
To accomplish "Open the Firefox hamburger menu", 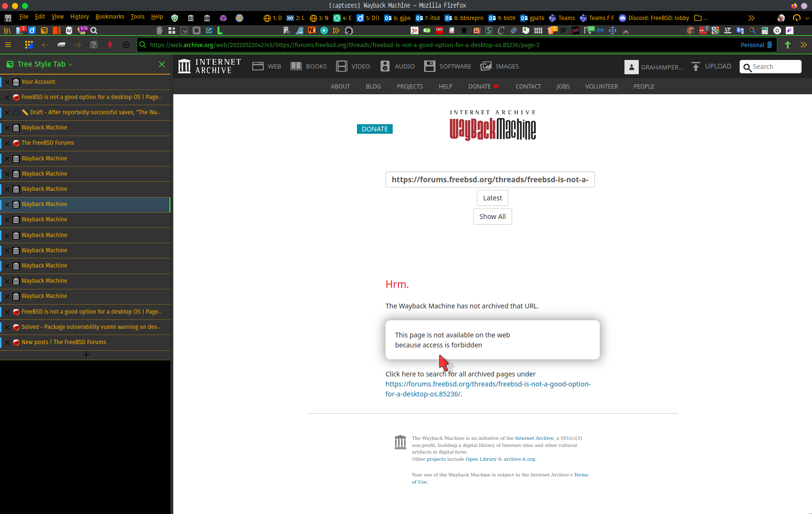I will (8, 45).
